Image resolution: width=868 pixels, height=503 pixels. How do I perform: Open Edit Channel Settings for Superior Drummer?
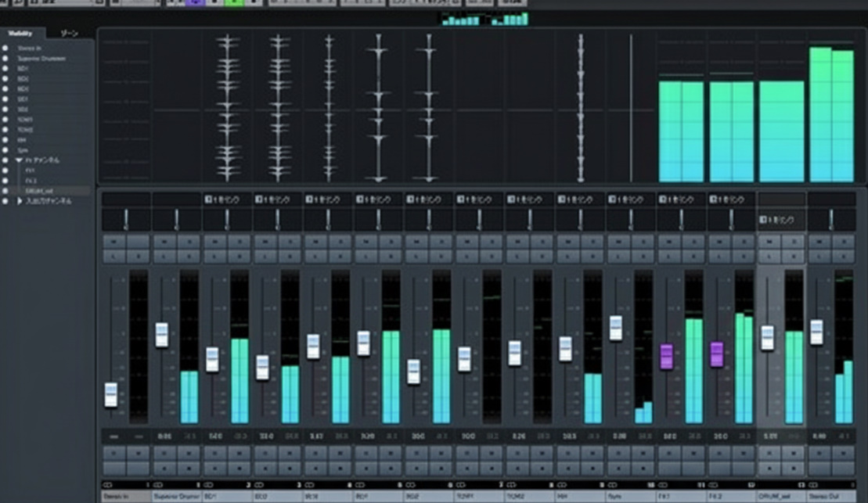(189, 257)
